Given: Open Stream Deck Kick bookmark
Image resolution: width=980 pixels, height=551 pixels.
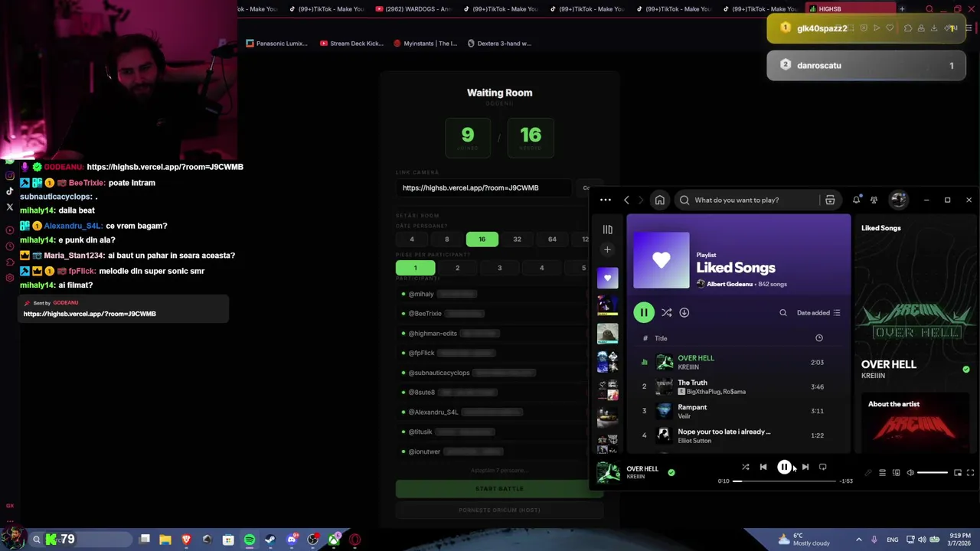Looking at the screenshot, I should click(x=351, y=44).
